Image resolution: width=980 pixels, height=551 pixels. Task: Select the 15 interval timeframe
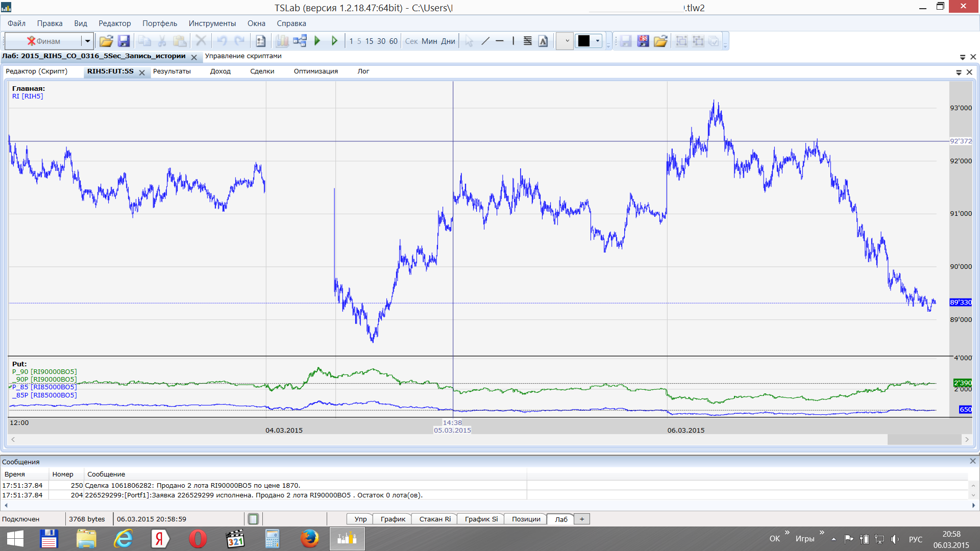(x=369, y=41)
